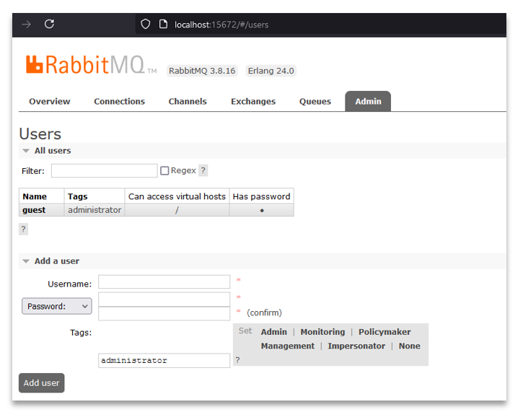Select the Admin tab
This screenshot has width=523, height=420.
click(368, 102)
